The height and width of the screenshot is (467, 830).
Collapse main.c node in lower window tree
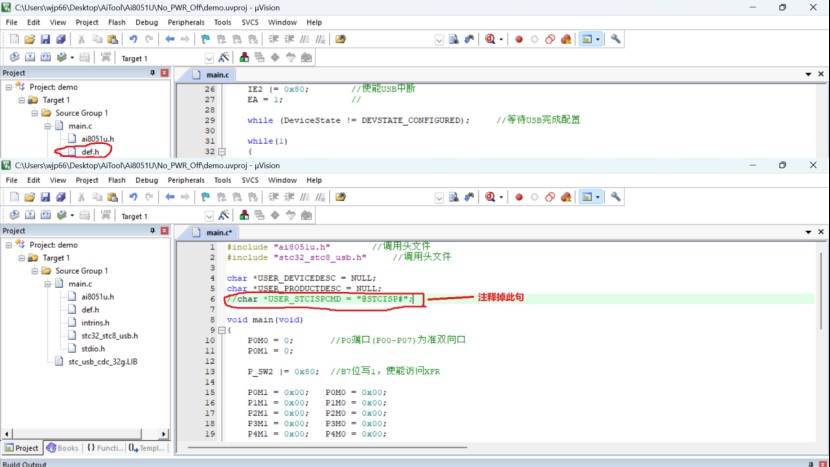coord(48,284)
